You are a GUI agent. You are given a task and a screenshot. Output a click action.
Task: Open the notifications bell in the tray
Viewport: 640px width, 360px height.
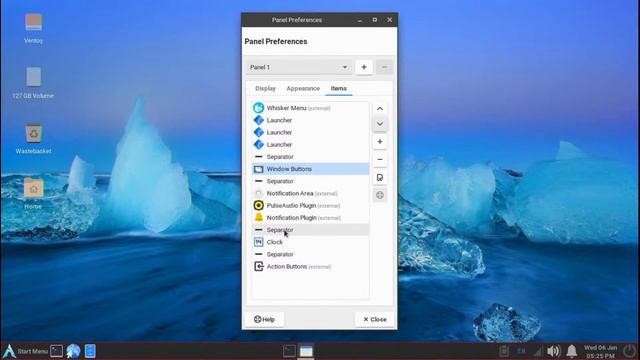(572, 351)
